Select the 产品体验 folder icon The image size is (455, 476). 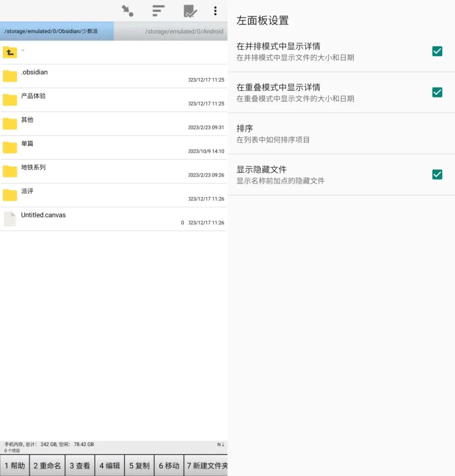coord(10,100)
